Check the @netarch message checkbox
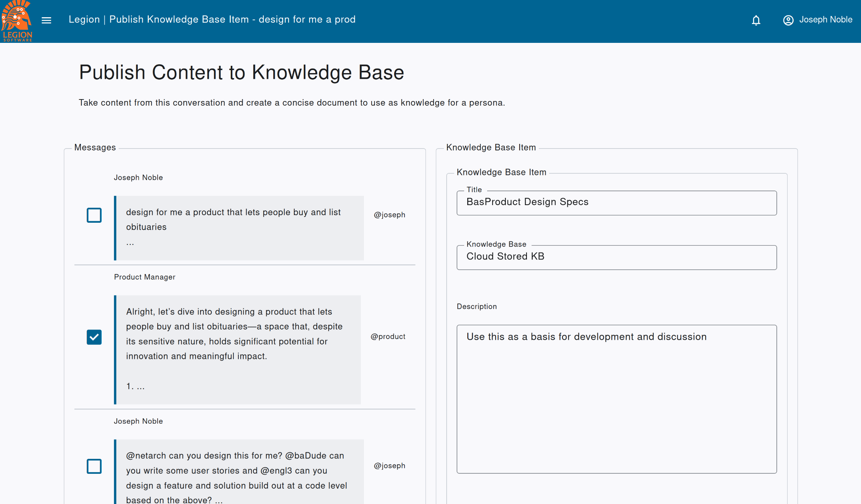Image resolution: width=861 pixels, height=504 pixels. [x=94, y=466]
